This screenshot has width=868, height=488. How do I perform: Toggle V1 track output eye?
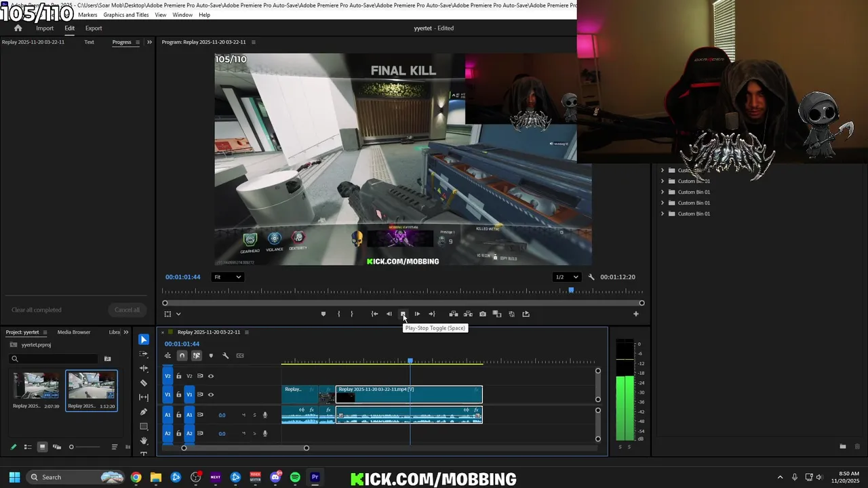[211, 394]
